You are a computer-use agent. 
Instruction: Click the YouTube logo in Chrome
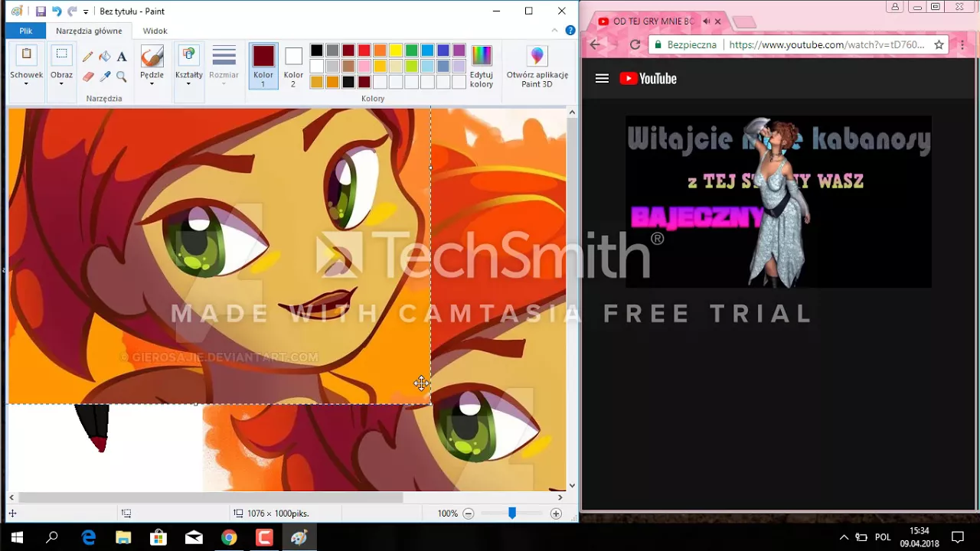(648, 78)
